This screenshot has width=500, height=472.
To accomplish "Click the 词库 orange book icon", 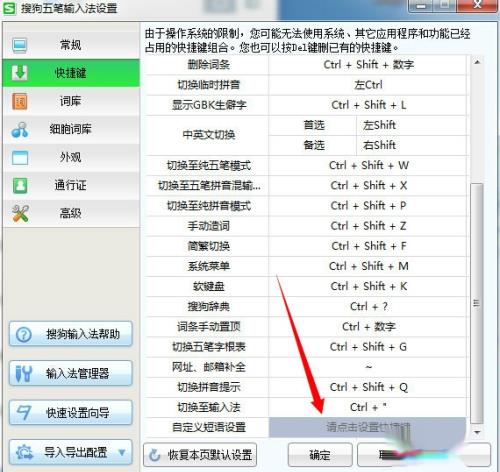I will coord(20,101).
